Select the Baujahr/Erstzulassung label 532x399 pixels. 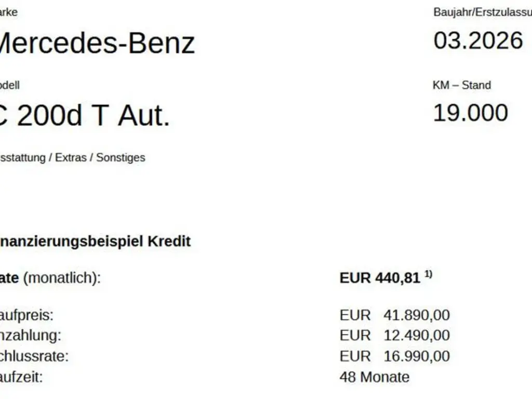(482, 12)
